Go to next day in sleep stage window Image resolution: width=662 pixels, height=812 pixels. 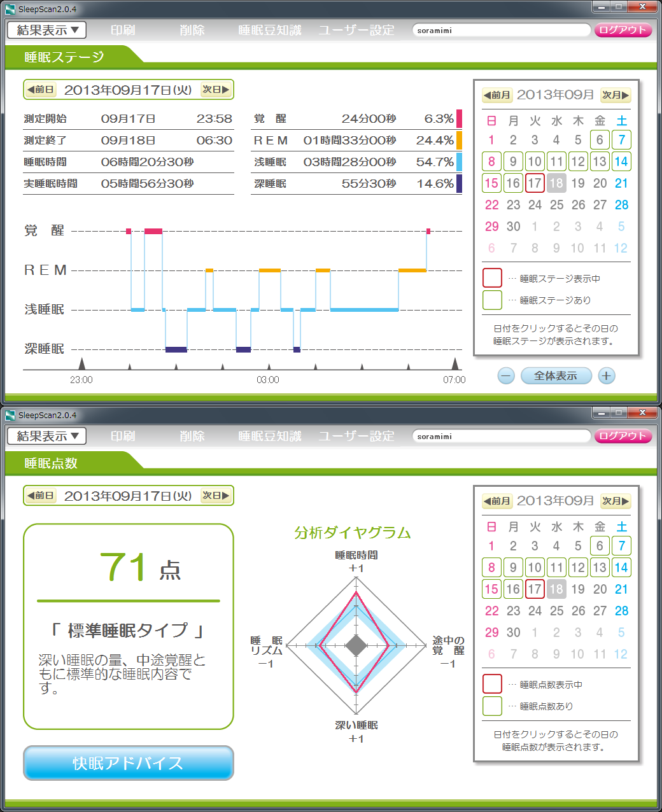click(x=216, y=90)
